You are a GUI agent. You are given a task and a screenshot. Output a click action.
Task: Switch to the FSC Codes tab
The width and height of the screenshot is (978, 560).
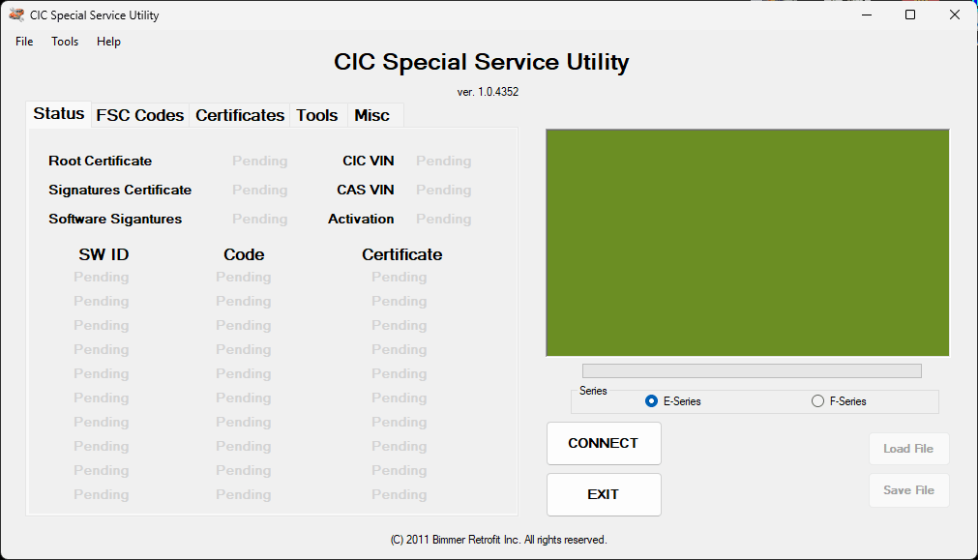point(140,115)
